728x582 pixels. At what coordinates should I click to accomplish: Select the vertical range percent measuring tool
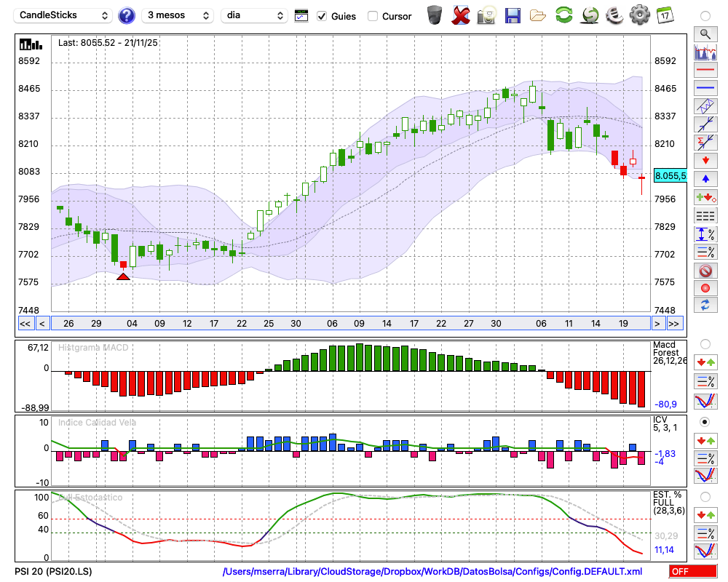coord(705,234)
